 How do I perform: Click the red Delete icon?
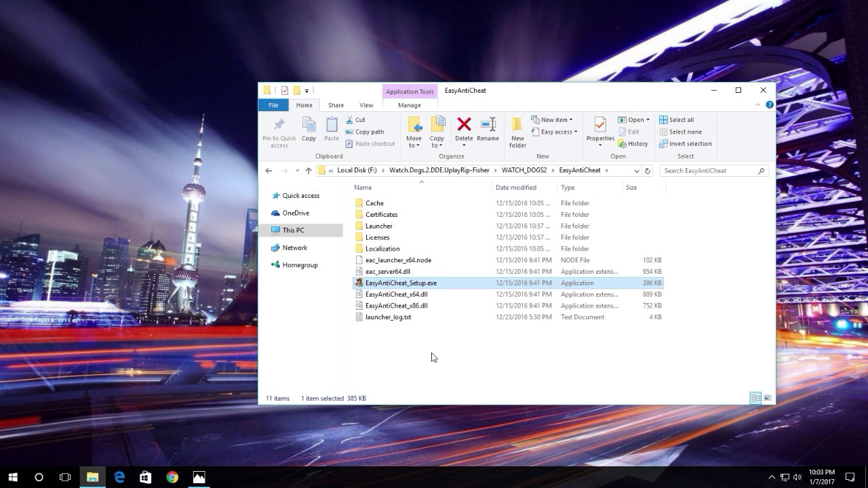[464, 124]
